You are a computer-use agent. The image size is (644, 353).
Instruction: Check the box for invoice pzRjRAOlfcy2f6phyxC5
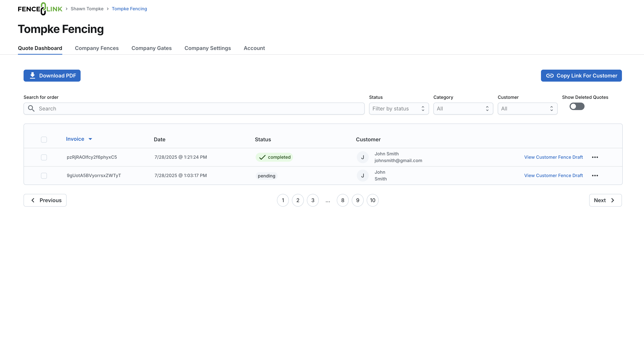pyautogui.click(x=44, y=157)
